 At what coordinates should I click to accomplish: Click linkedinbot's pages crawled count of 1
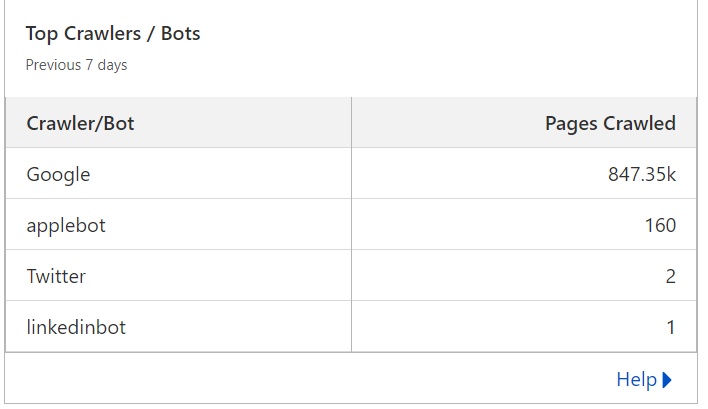tap(671, 327)
